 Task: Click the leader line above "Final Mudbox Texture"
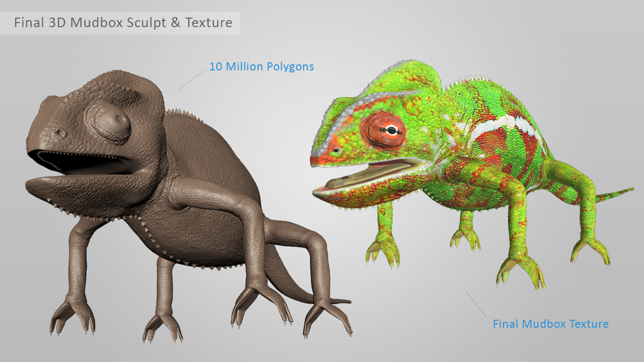(476, 304)
